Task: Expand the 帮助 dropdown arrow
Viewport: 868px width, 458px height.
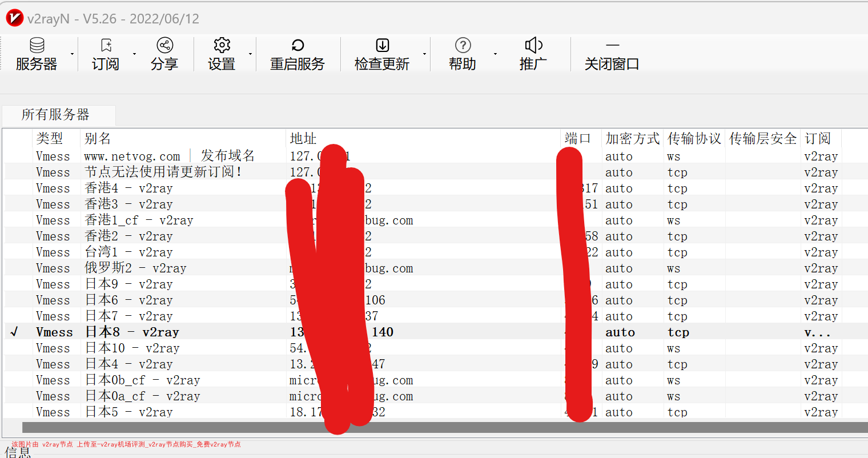Action: pyautogui.click(x=495, y=54)
